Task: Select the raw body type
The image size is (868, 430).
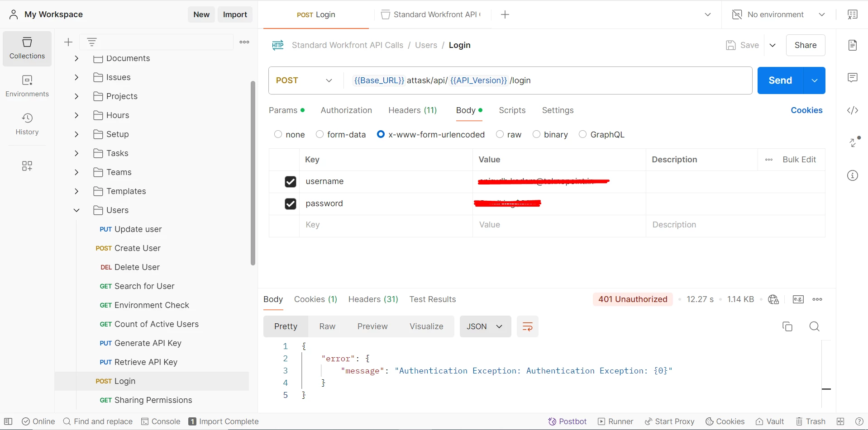Action: pyautogui.click(x=500, y=134)
